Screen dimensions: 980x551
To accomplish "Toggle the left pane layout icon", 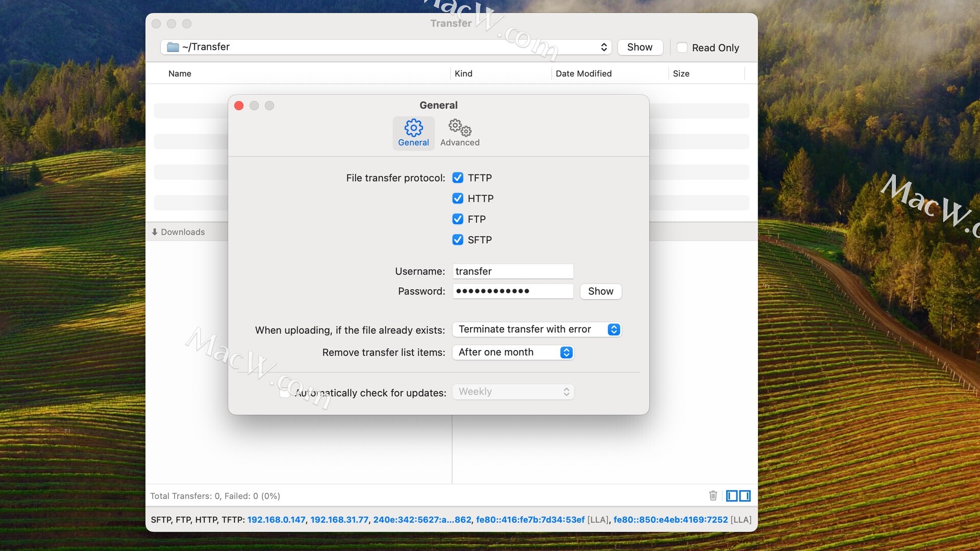I will 732,495.
